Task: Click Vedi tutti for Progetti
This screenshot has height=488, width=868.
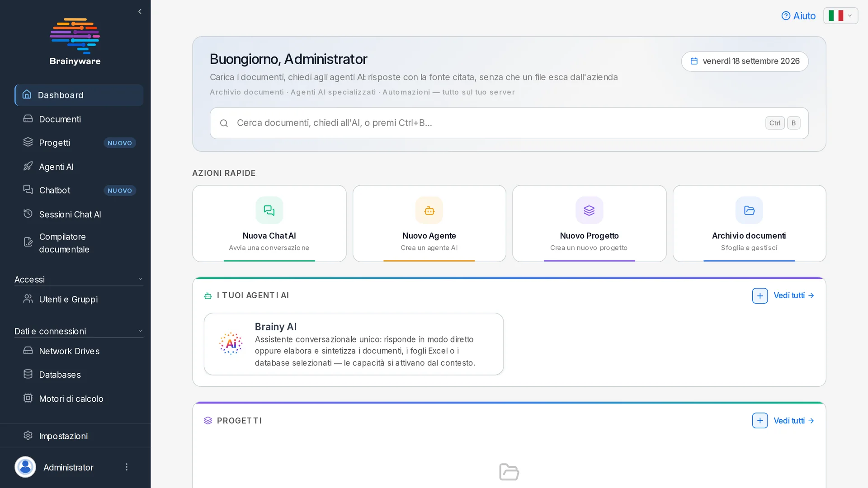Action: 794,421
